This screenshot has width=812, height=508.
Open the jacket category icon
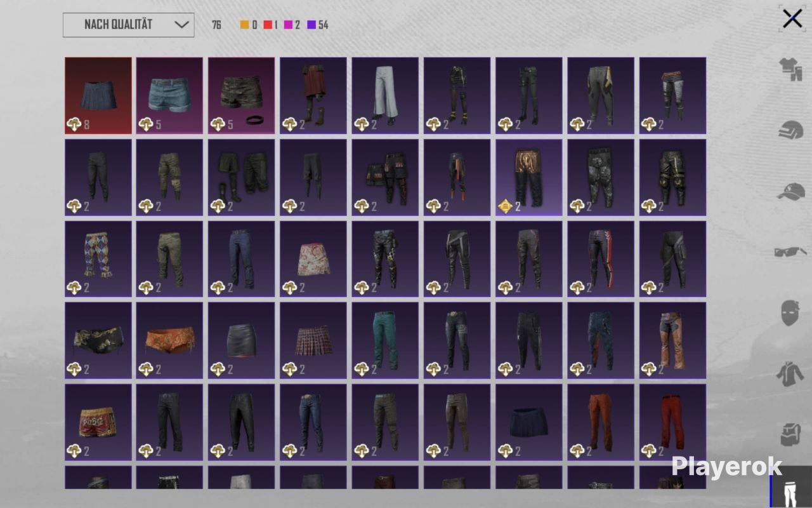(790, 373)
